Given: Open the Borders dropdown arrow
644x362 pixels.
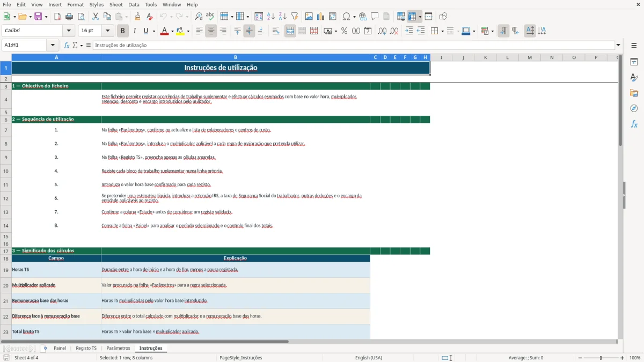Looking at the screenshot, I should pos(442,31).
